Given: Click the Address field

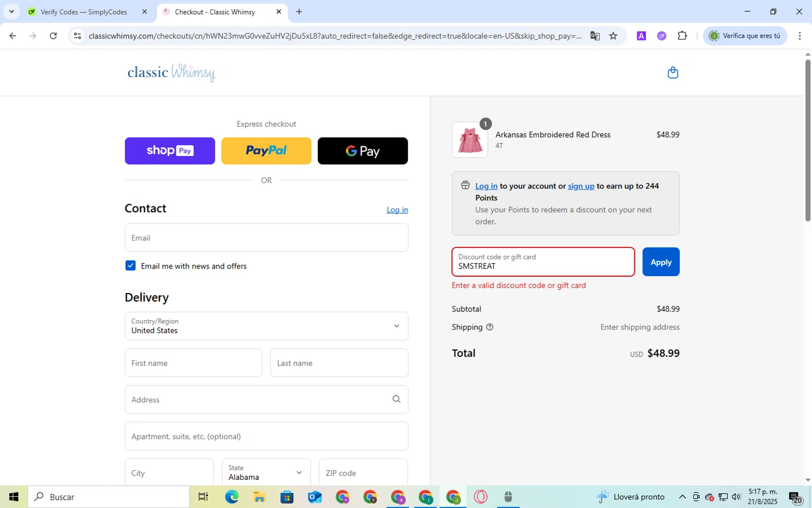Looking at the screenshot, I should pos(266,399).
